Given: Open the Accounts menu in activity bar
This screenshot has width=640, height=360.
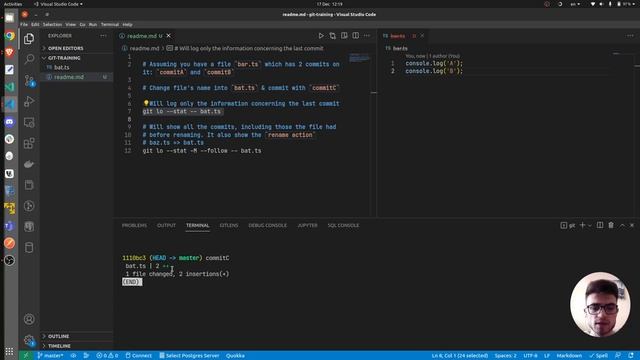Looking at the screenshot, I should tap(29, 319).
